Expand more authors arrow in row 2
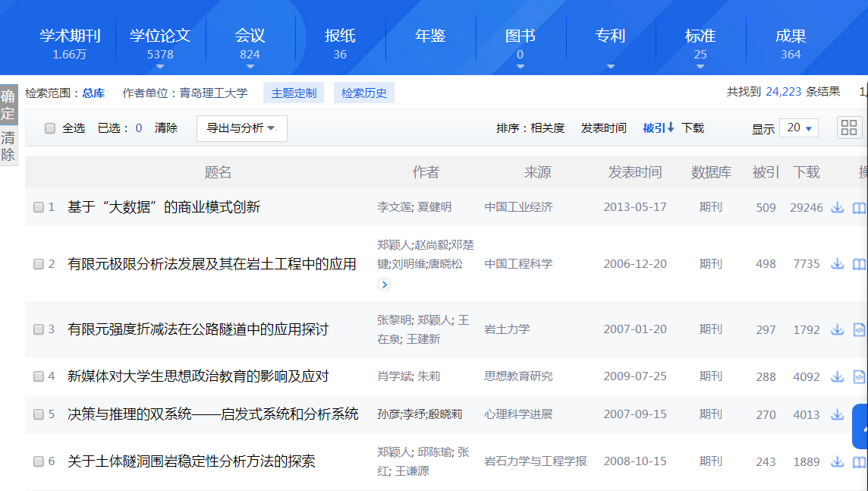 click(384, 285)
